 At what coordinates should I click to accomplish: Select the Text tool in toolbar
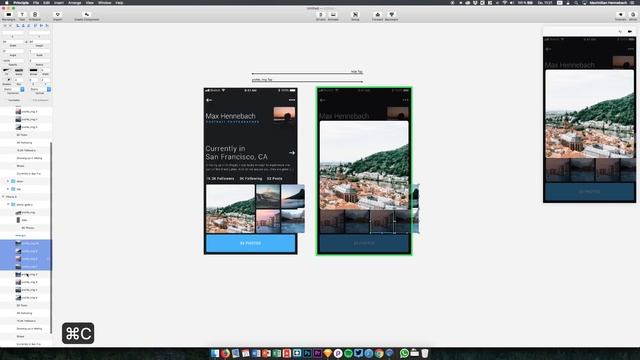[22, 15]
